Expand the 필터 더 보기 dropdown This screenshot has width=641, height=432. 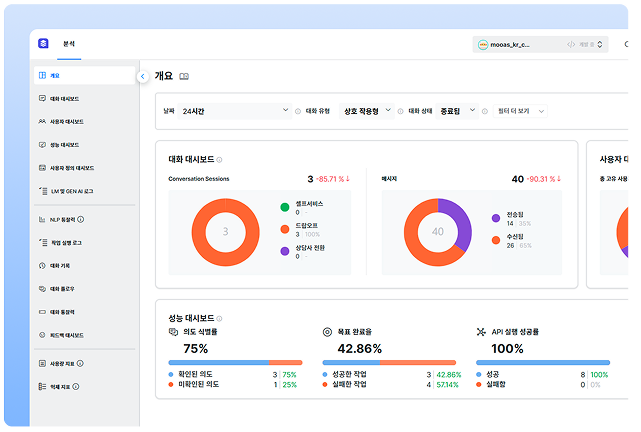tap(521, 111)
